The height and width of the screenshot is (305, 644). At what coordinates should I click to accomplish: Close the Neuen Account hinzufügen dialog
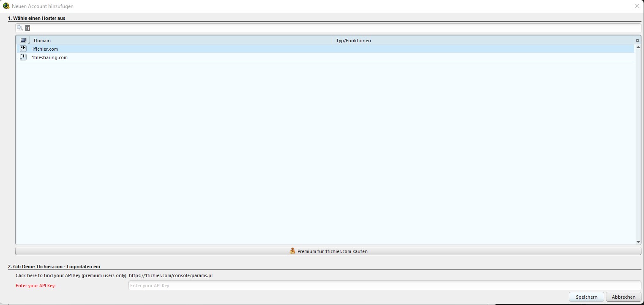pyautogui.click(x=637, y=6)
